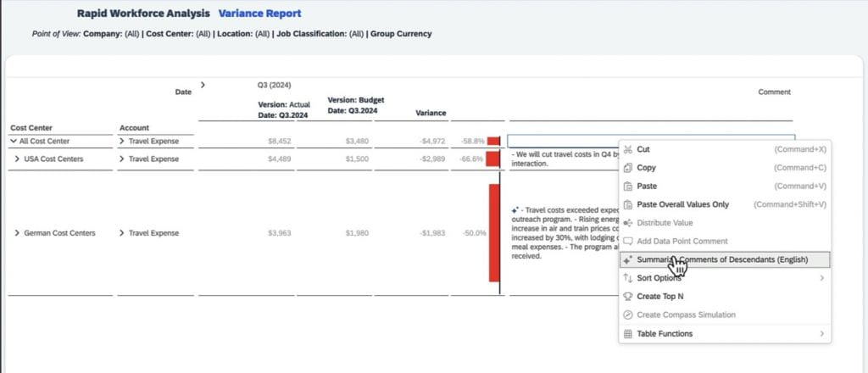The height and width of the screenshot is (373, 868).
Task: Expand the Date column header chevron
Action: 203,84
